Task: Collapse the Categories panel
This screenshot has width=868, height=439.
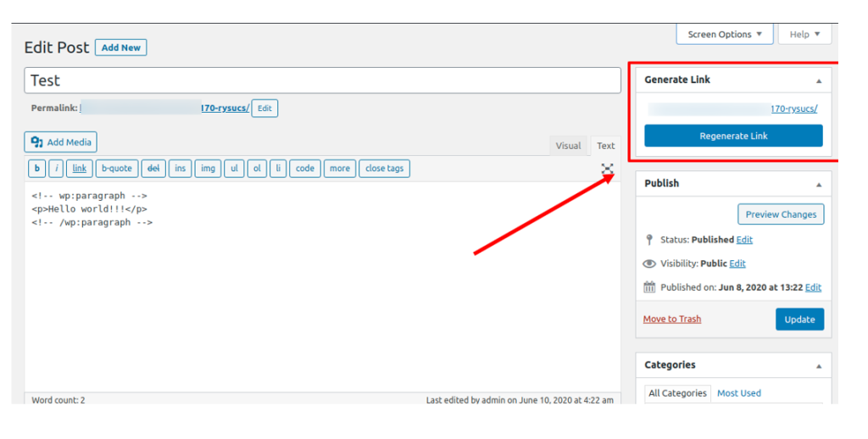Action: pos(819,366)
